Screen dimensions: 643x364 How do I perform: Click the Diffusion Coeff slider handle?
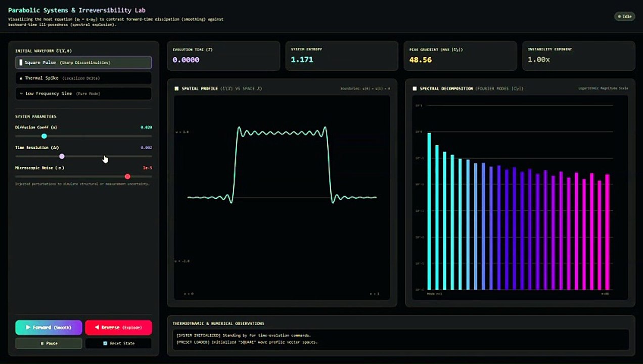pos(44,136)
